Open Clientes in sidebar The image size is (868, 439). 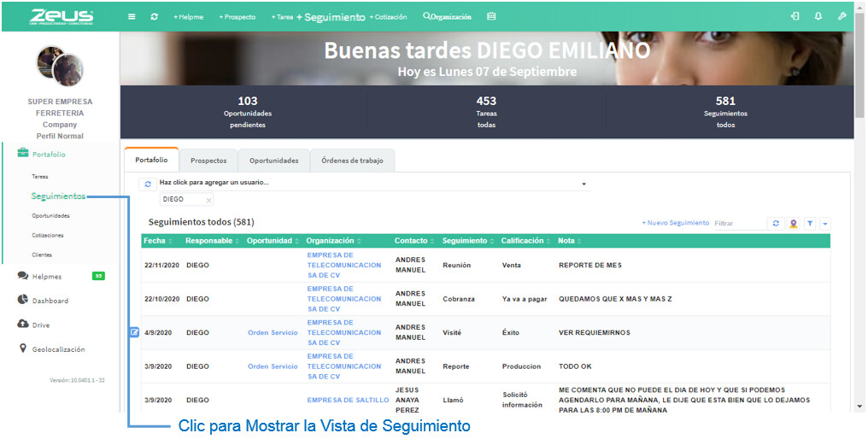(x=42, y=255)
